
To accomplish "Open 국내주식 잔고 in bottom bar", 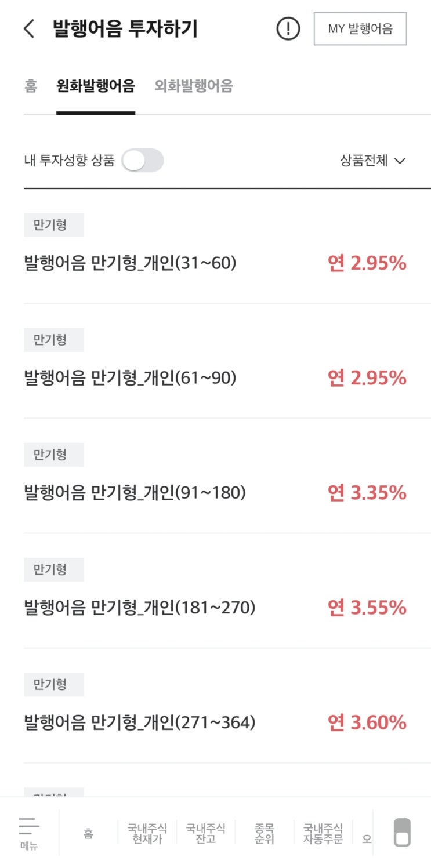I will coord(206,833).
